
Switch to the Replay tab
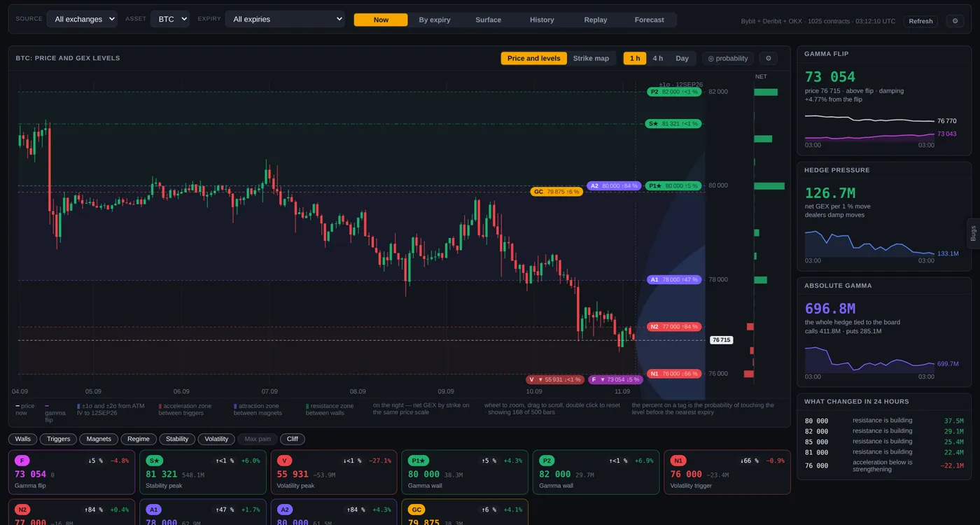pyautogui.click(x=596, y=20)
